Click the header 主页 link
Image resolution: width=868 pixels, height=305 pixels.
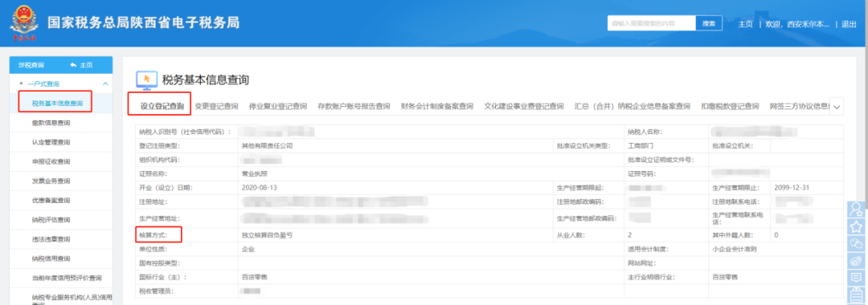point(745,24)
